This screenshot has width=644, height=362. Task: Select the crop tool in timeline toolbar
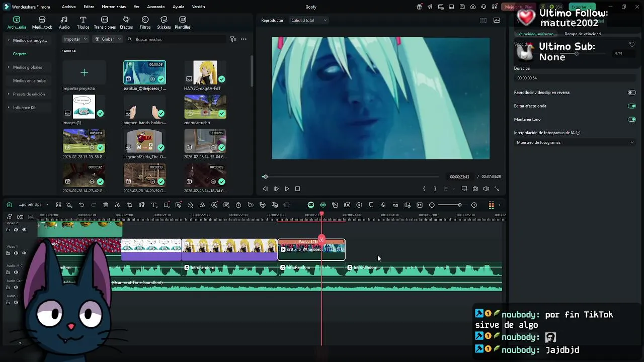(130, 205)
